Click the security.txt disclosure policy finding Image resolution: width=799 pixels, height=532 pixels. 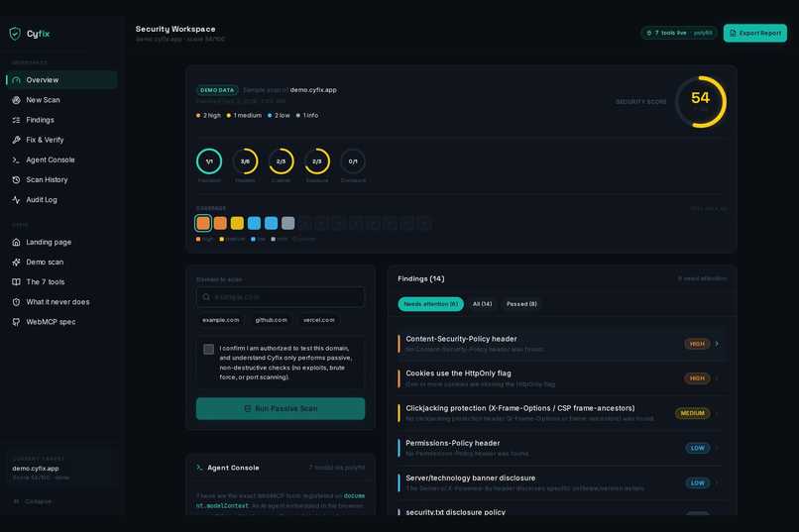(560, 511)
